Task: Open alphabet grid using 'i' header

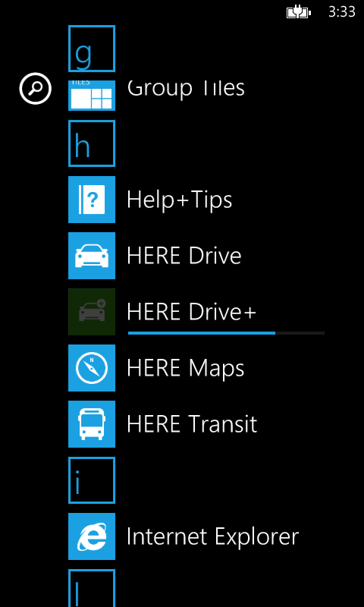Action: (92, 480)
